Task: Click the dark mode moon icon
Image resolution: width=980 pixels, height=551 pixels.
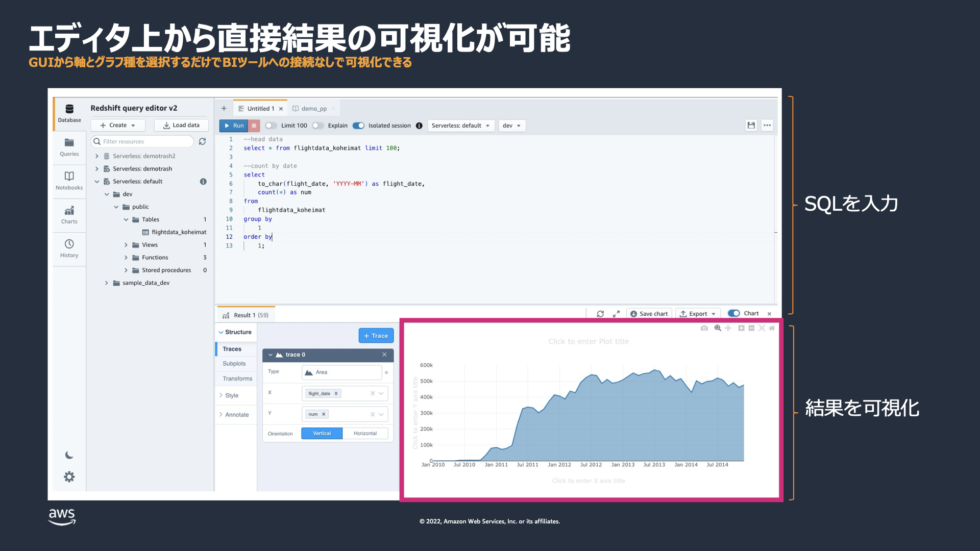Action: [x=69, y=455]
